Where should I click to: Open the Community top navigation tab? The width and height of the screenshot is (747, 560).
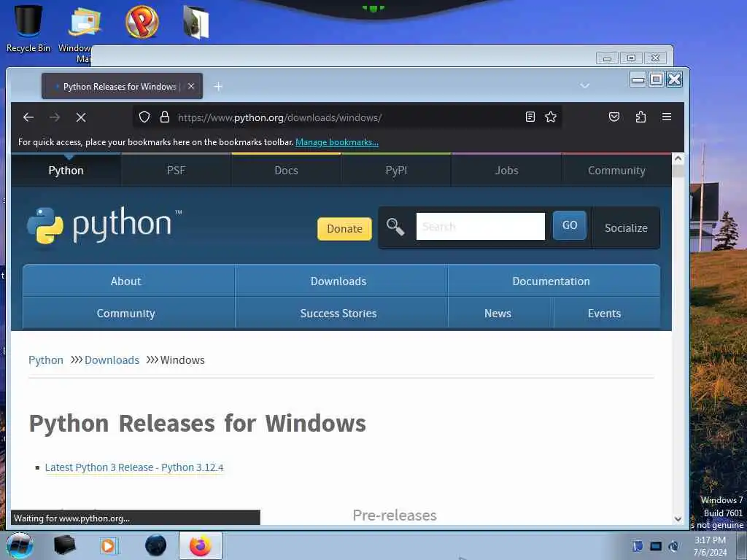pos(616,171)
